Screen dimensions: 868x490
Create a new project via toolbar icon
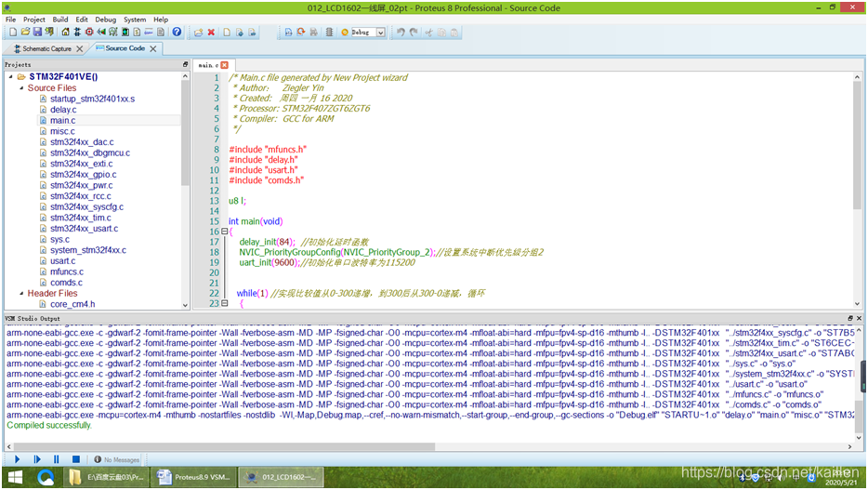point(13,33)
